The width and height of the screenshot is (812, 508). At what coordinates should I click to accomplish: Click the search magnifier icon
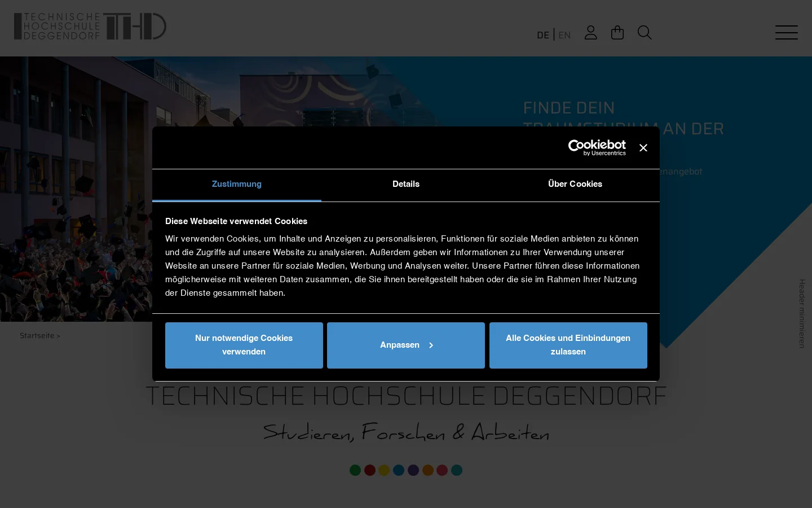(x=645, y=33)
